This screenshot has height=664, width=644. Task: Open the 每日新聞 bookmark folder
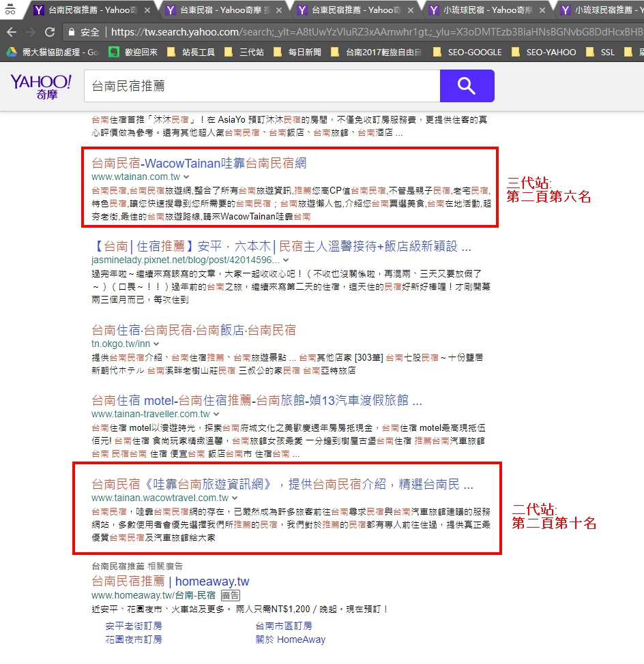click(x=297, y=52)
